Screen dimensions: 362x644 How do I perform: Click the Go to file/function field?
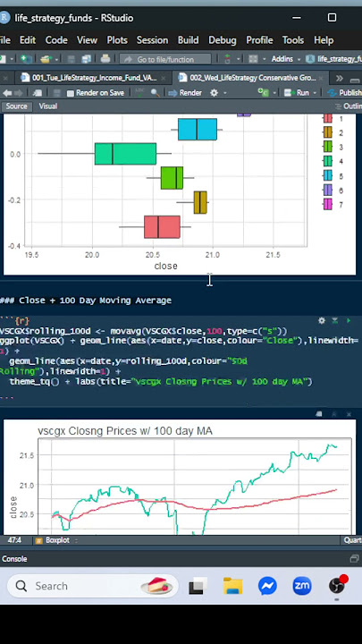(x=165, y=60)
